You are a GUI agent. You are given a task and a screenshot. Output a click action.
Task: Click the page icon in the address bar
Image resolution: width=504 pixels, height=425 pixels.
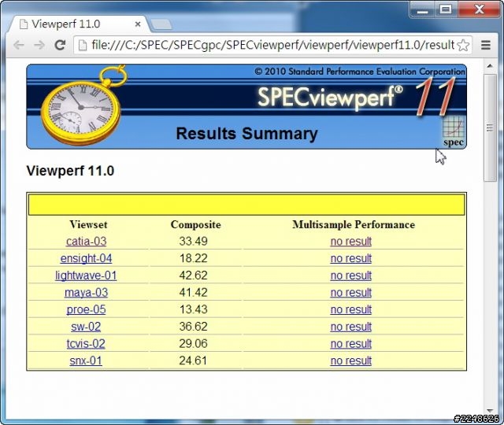click(83, 46)
